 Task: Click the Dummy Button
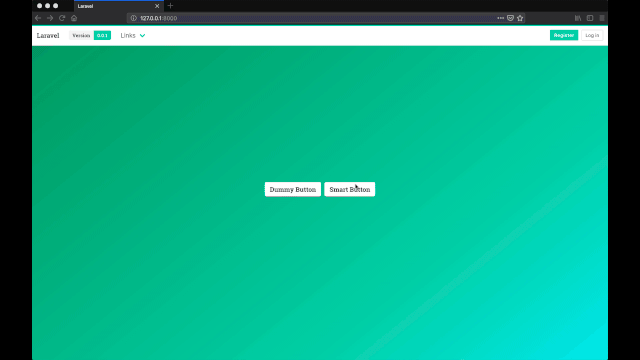tap(293, 189)
